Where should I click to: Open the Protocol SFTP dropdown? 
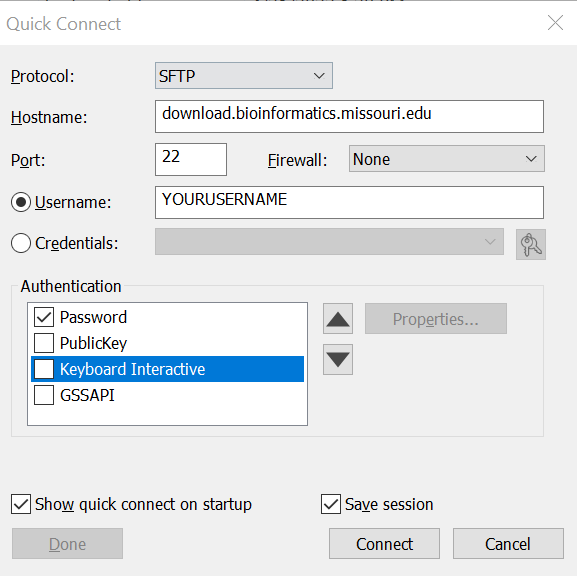tap(244, 76)
